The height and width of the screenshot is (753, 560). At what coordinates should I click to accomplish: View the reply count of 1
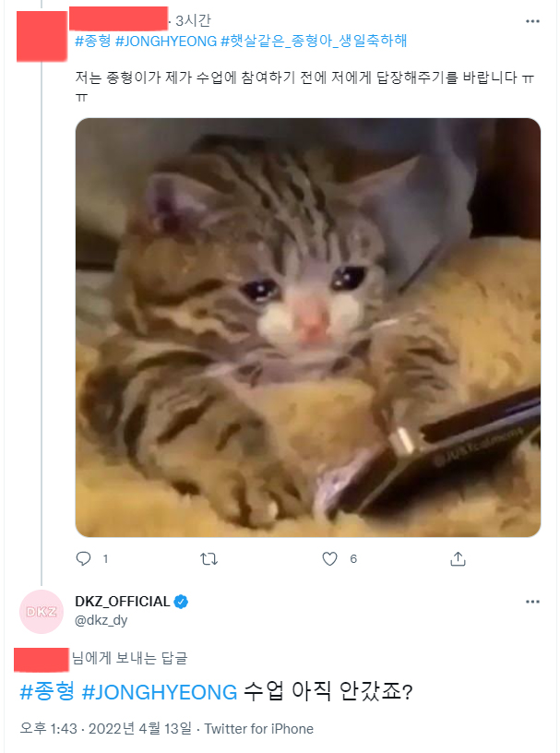click(x=104, y=558)
